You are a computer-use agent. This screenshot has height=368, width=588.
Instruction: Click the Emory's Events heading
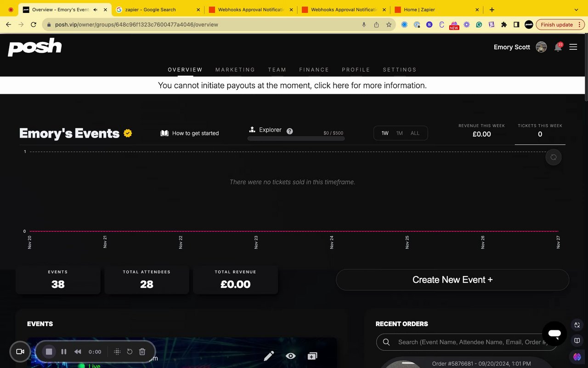pyautogui.click(x=69, y=133)
